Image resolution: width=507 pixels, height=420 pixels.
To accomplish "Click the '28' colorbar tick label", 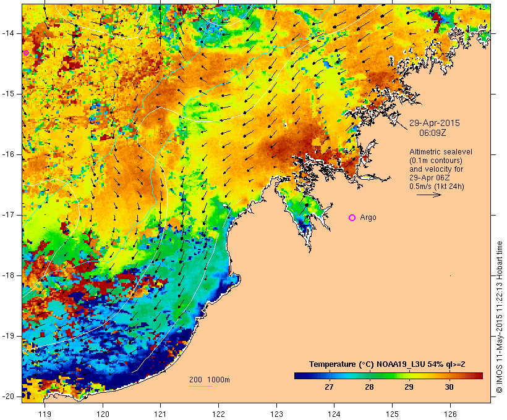I will click(x=369, y=387).
